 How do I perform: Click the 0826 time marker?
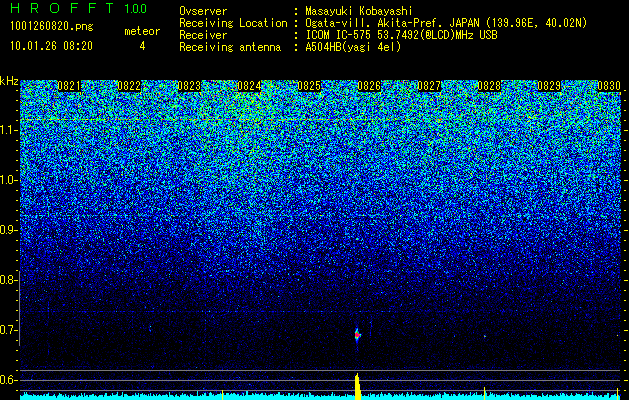tap(369, 86)
